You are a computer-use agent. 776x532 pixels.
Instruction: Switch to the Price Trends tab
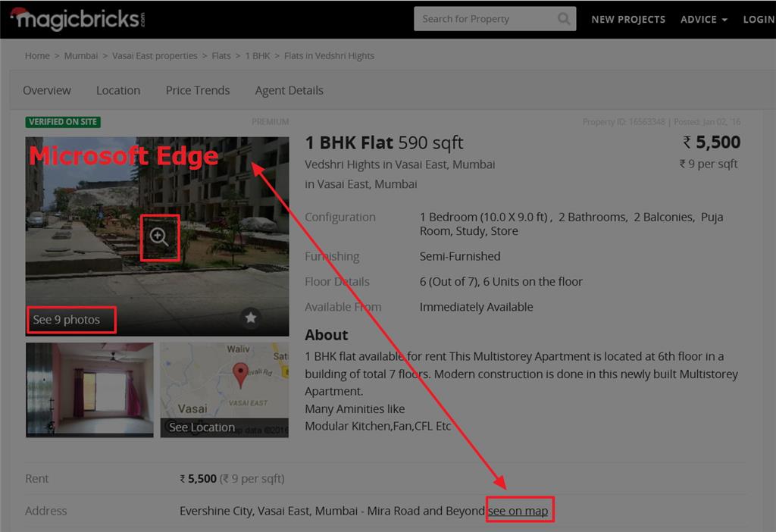(198, 91)
